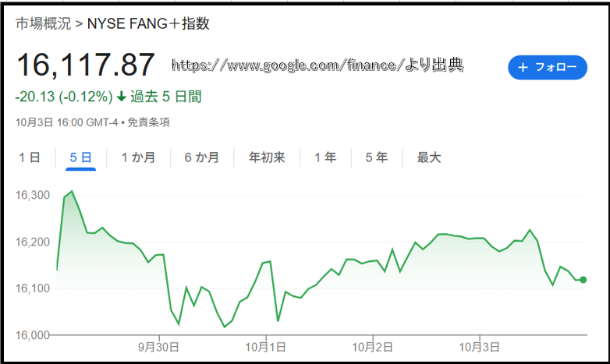610x364 pixels.
Task: Click the フォロー follow button
Action: 546,68
